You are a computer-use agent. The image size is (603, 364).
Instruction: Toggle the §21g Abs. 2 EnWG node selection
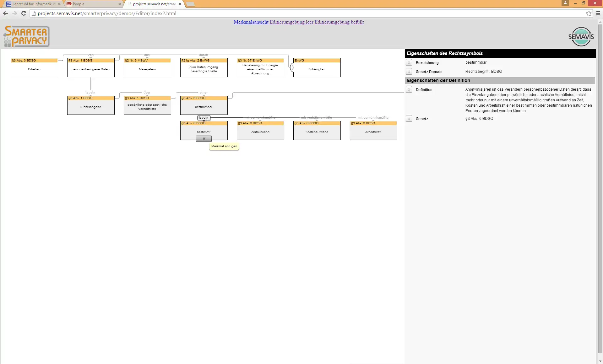point(204,67)
